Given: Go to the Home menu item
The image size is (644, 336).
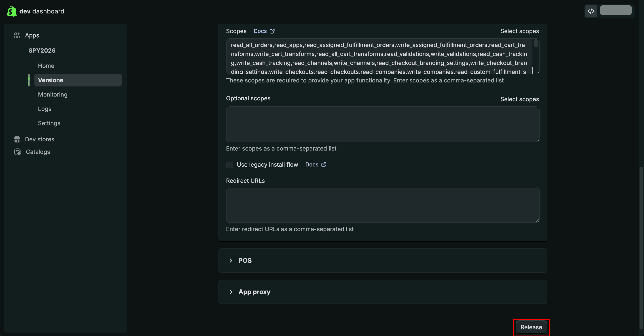Looking at the screenshot, I should (46, 66).
